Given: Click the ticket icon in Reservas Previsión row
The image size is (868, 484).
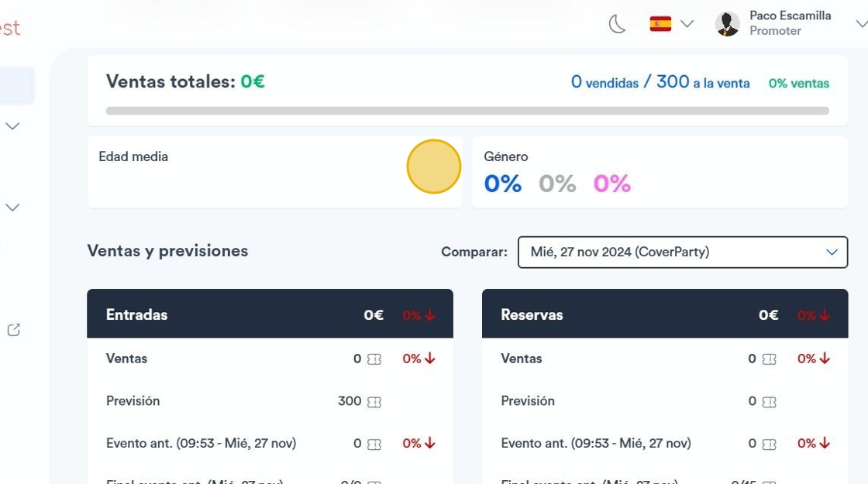Looking at the screenshot, I should (x=769, y=402).
